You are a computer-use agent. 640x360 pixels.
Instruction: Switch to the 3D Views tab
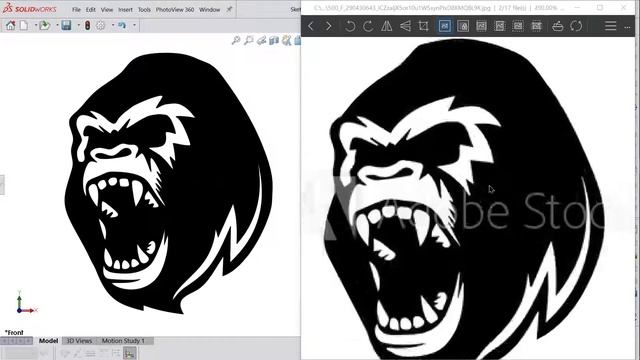coord(79,340)
